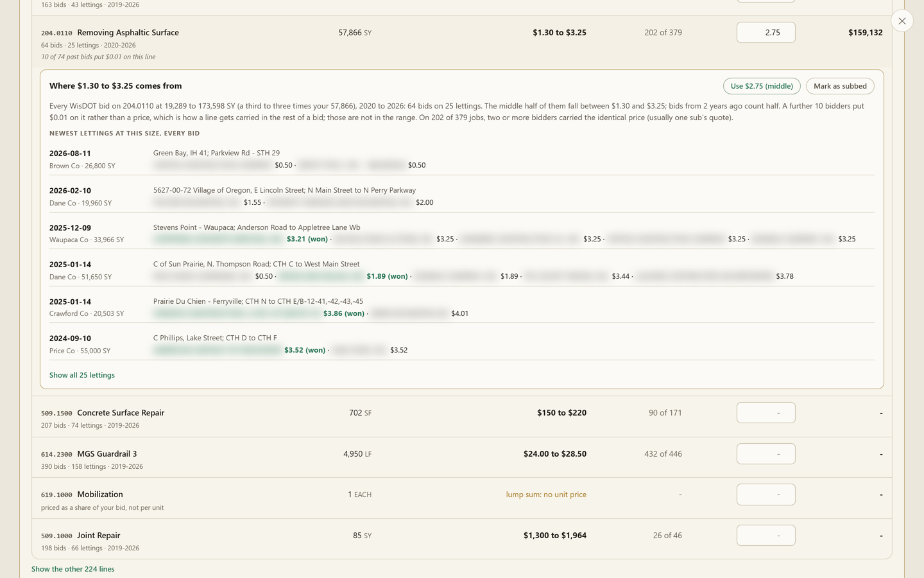Click the '$1.89 (won)' winning bid

click(387, 276)
